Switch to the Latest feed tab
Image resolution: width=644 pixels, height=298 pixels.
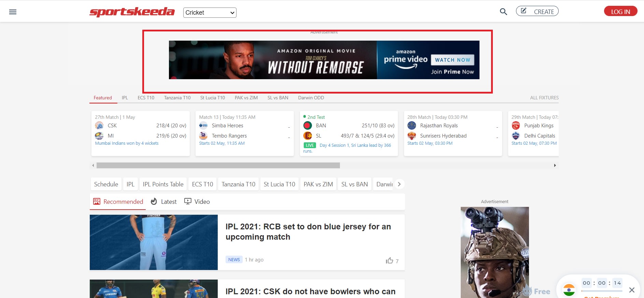pyautogui.click(x=164, y=202)
